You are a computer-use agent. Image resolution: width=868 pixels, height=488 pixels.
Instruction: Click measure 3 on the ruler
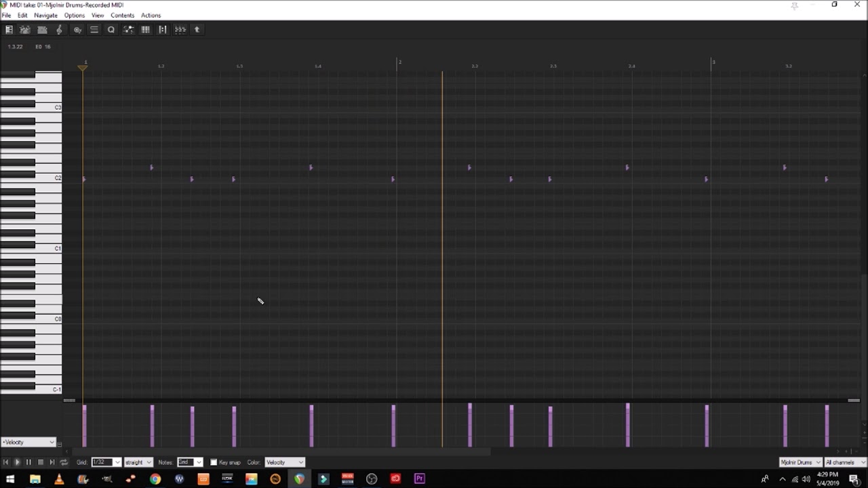[713, 62]
